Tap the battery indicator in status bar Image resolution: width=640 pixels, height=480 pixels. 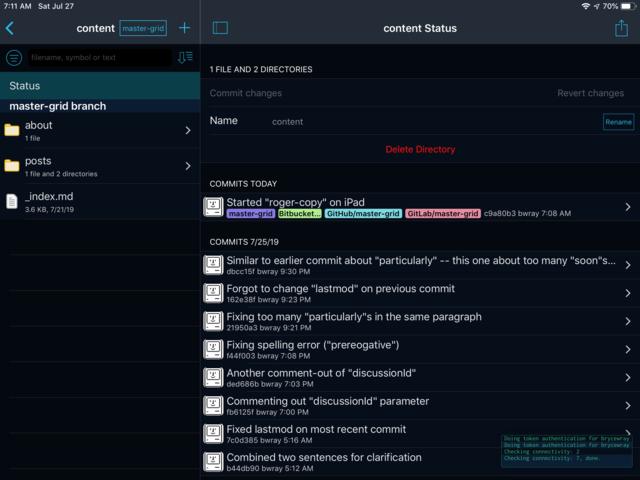pyautogui.click(x=627, y=6)
